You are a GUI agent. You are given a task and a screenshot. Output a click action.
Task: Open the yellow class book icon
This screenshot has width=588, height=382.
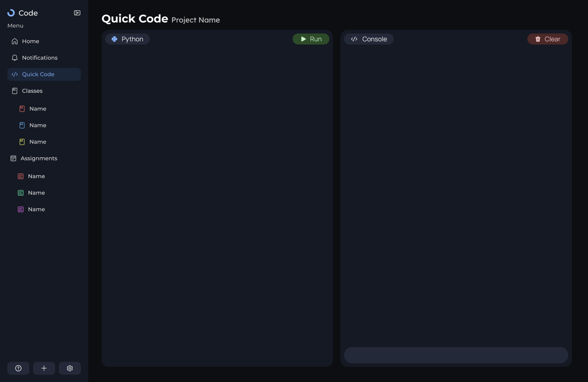click(x=22, y=142)
